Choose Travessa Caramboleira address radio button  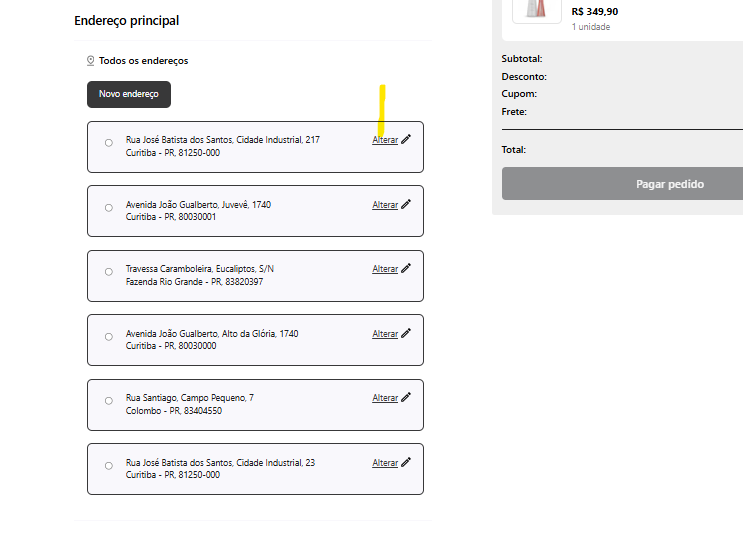point(109,272)
